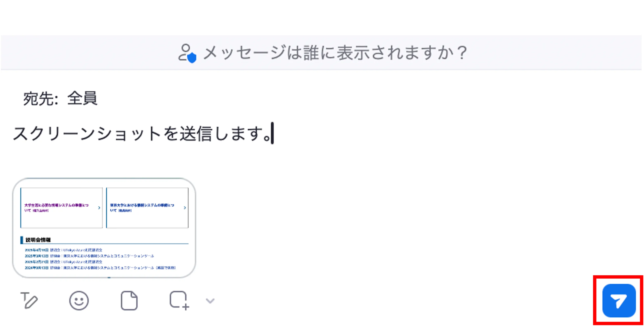Click the first 説明会 date line in the thumbnail
Image resolution: width=644 pixels, height=326 pixels.
[x=63, y=250]
